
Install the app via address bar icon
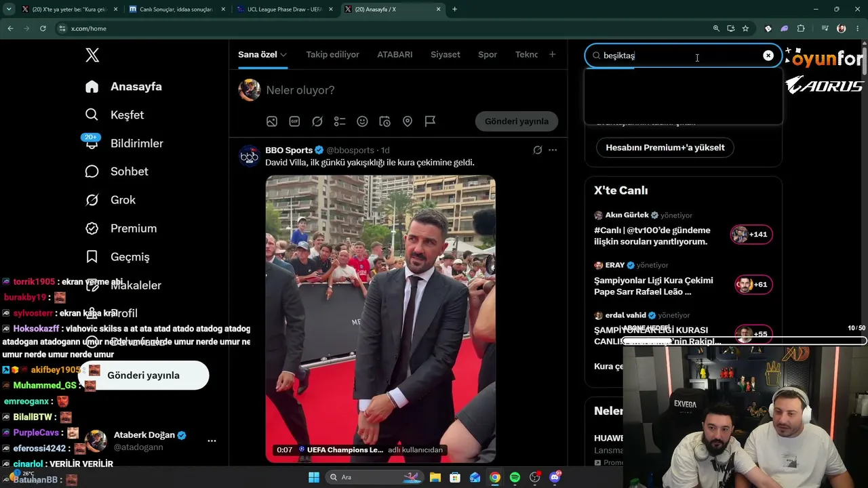coord(731,28)
